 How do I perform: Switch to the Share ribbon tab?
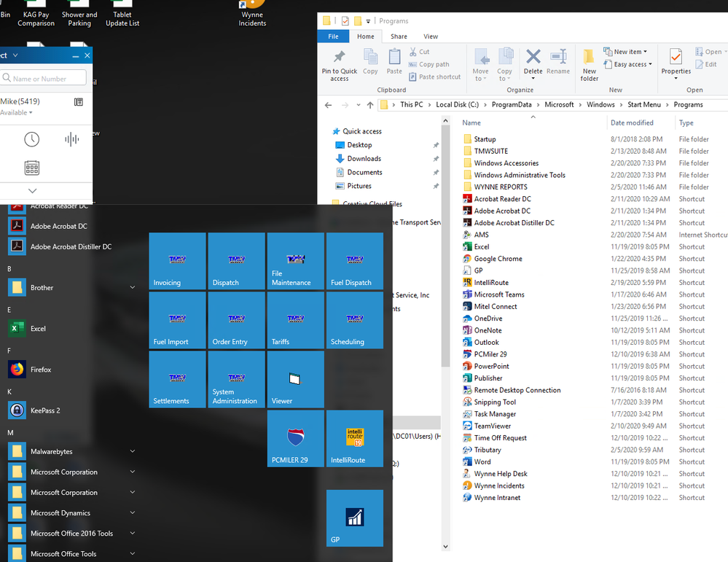[399, 36]
